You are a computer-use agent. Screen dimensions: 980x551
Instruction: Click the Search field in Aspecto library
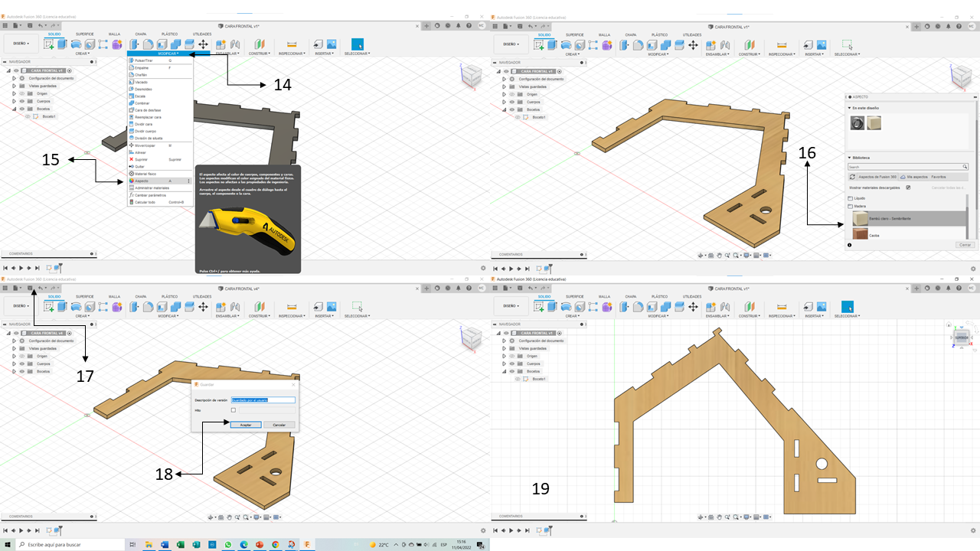click(908, 167)
